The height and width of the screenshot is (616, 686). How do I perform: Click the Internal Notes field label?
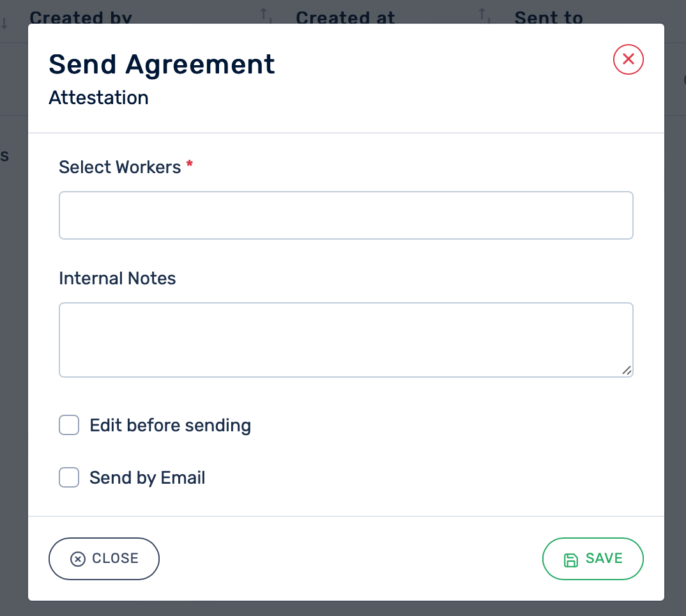tap(118, 279)
